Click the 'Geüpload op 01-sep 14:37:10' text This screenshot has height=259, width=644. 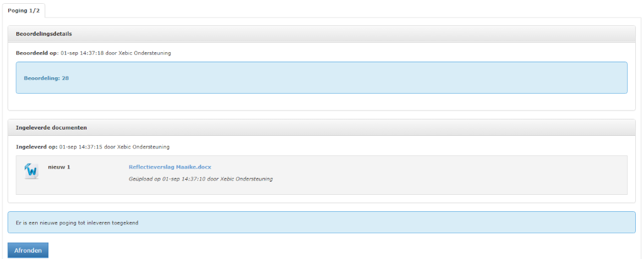(201, 179)
